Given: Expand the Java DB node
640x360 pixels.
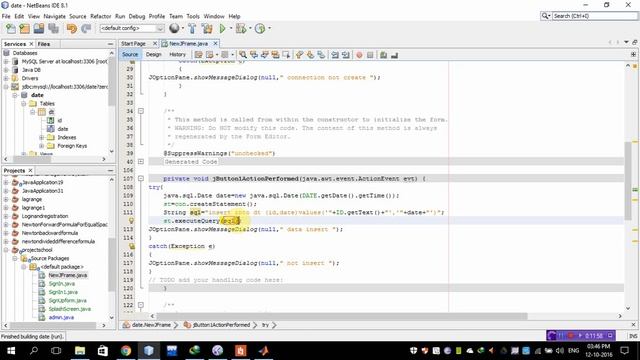Looking at the screenshot, I should (x=6, y=70).
